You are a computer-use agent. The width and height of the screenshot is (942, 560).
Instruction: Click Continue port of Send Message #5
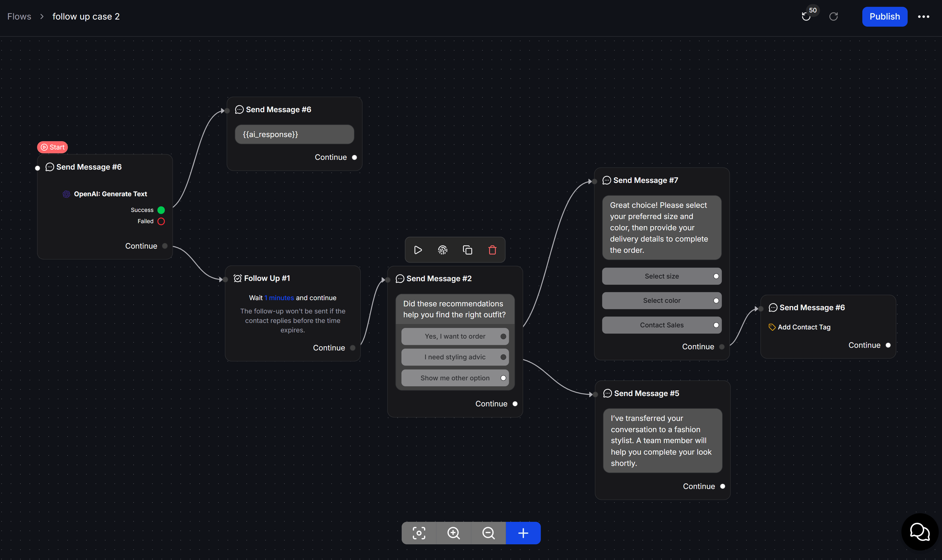[x=722, y=486]
